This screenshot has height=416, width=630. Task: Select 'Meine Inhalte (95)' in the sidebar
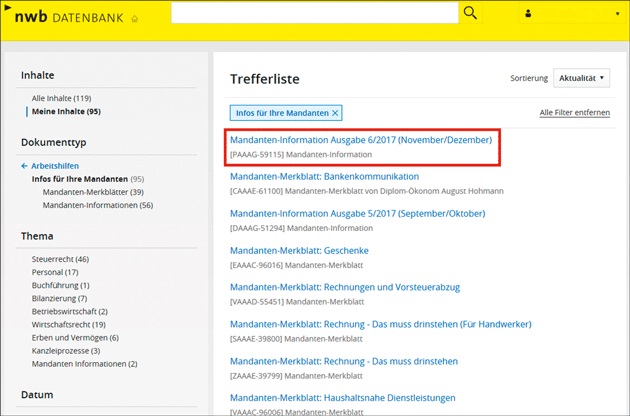66,111
